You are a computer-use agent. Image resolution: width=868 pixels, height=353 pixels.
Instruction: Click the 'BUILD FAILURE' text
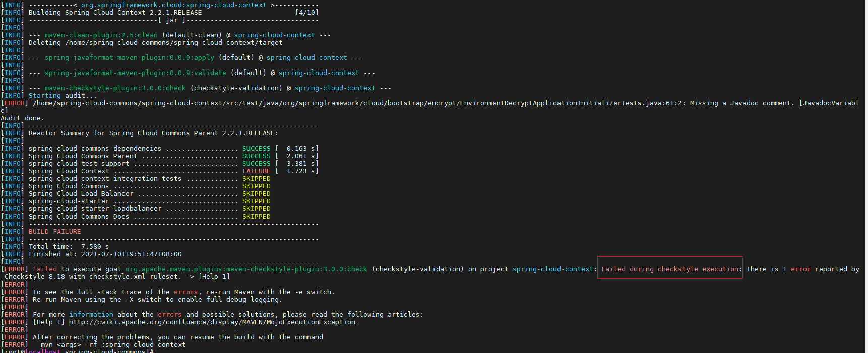click(x=54, y=232)
